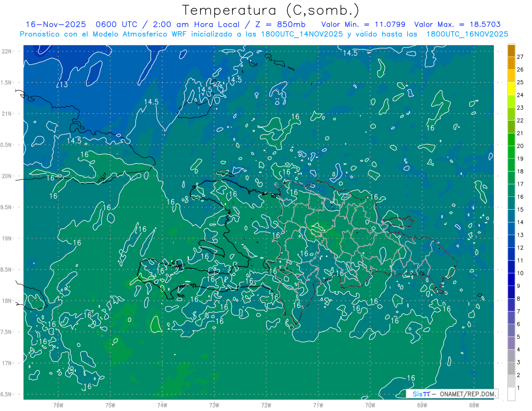Image resolution: width=532 pixels, height=411 pixels.
Task: Click the legend label '12'
Action: (x=520, y=248)
